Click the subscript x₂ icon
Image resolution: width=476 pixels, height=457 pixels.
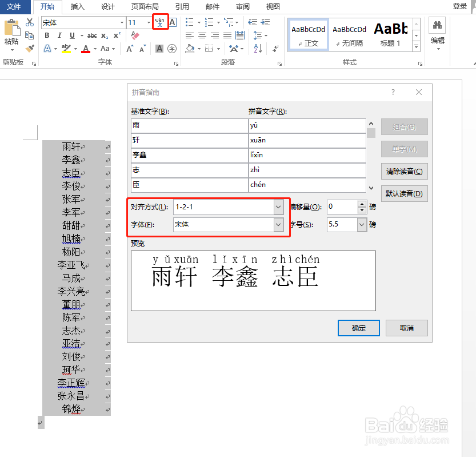[x=103, y=35]
